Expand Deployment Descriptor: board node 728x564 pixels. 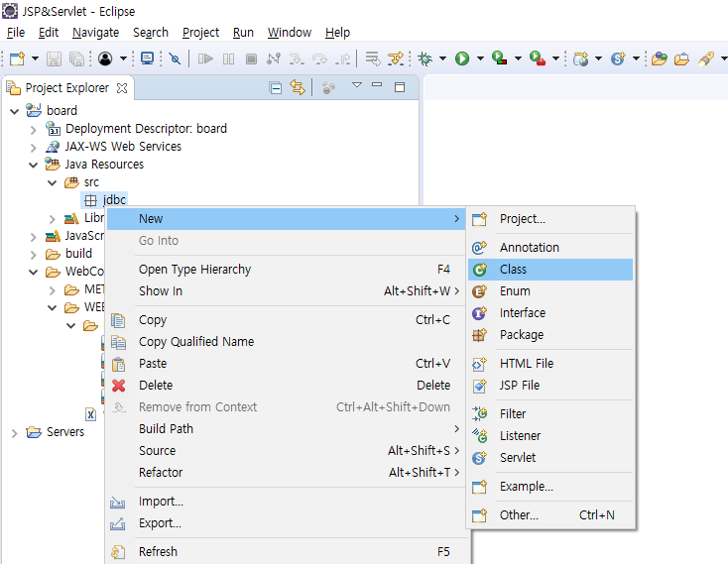click(33, 130)
